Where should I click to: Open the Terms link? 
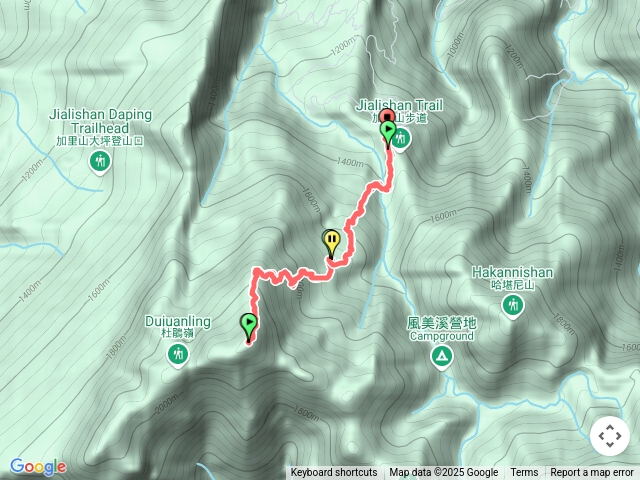click(x=524, y=473)
